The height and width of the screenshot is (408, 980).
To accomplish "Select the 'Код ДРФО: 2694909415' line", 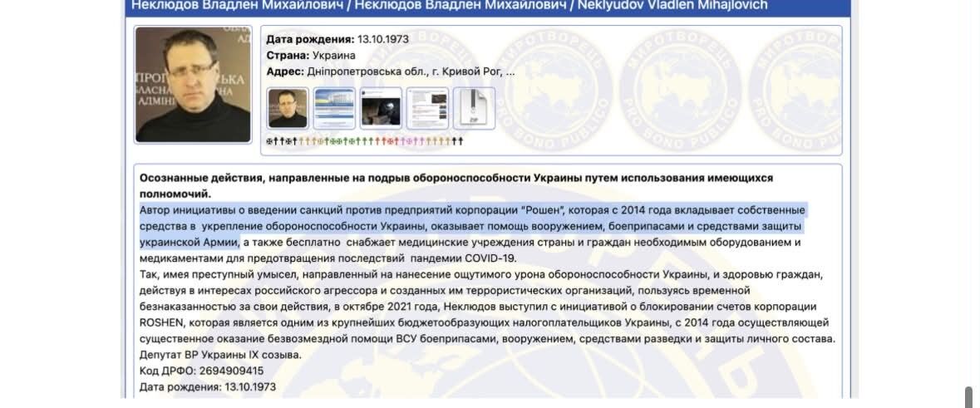I will pos(202,371).
